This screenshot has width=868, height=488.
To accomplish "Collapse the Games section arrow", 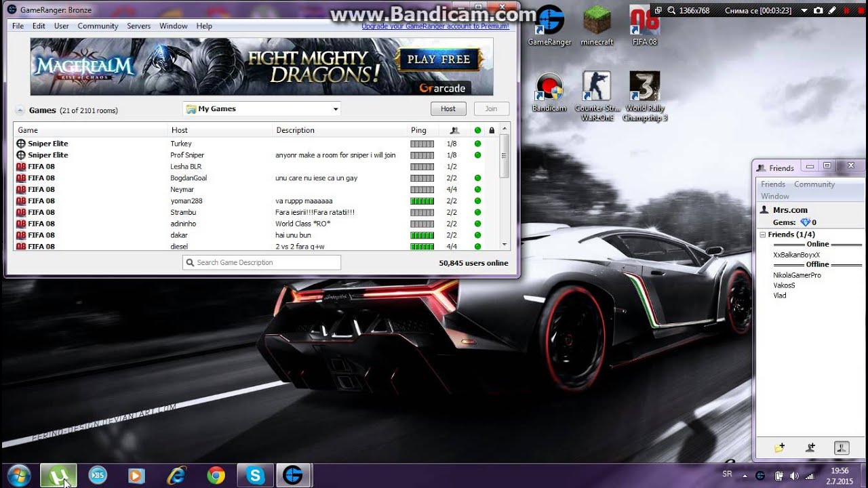I will point(20,110).
